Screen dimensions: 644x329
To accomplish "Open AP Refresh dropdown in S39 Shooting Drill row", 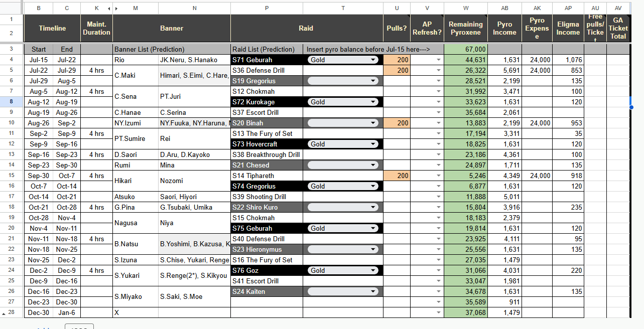I will click(439, 197).
